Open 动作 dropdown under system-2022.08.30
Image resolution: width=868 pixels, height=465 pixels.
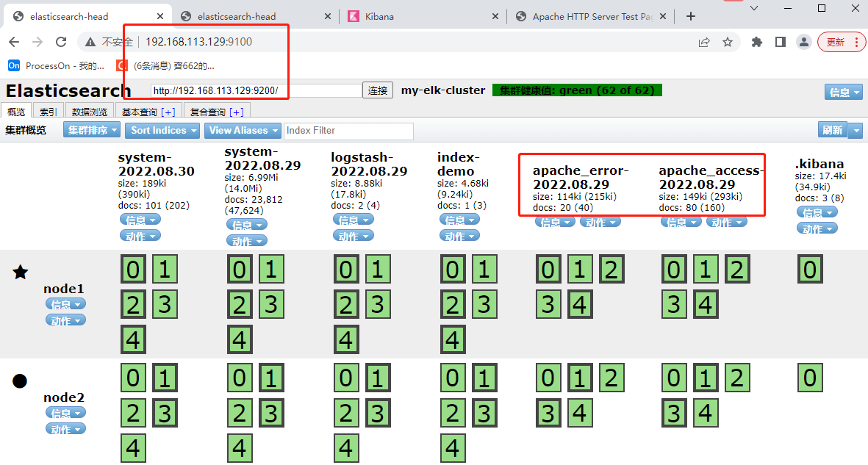[140, 236]
